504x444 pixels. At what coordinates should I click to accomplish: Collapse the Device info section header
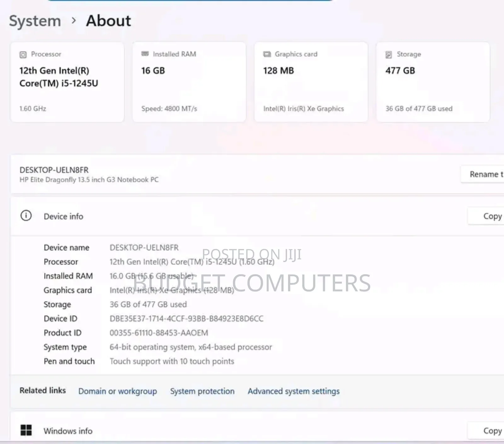[x=257, y=216]
